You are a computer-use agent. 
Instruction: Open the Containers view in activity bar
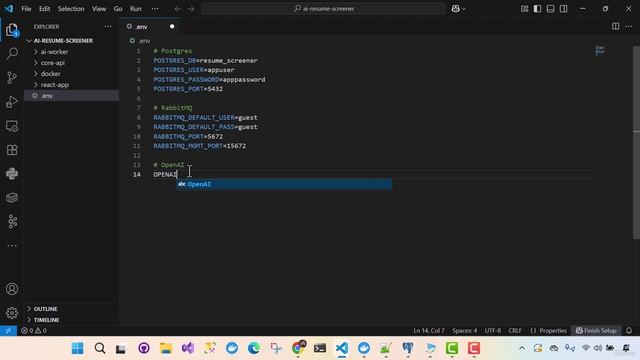pyautogui.click(x=12, y=198)
